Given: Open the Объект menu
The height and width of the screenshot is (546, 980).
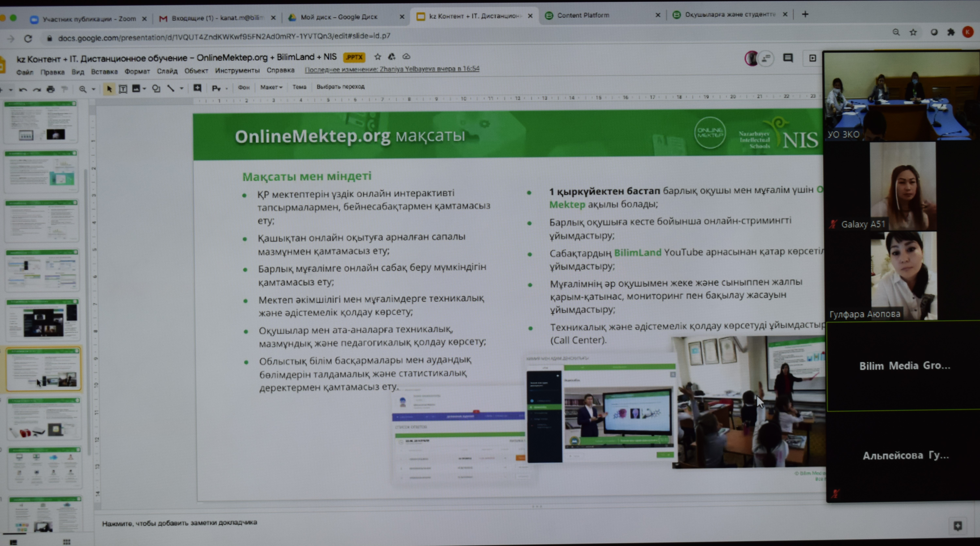Looking at the screenshot, I should point(196,70).
